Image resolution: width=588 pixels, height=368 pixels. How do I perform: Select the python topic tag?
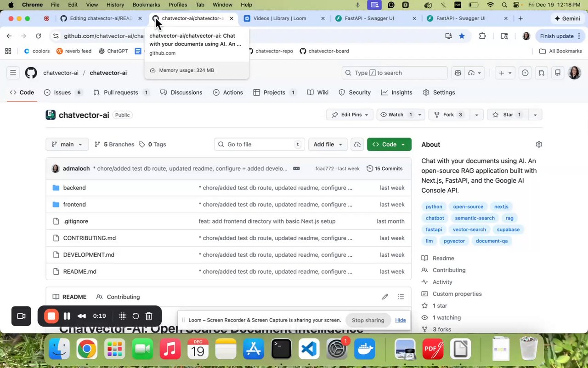click(434, 207)
